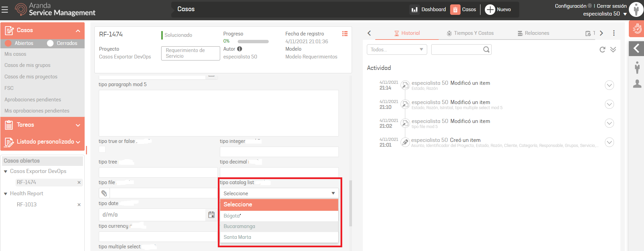This screenshot has height=251, width=644.
Task: Open the hamburger main menu
Action: coord(5,10)
